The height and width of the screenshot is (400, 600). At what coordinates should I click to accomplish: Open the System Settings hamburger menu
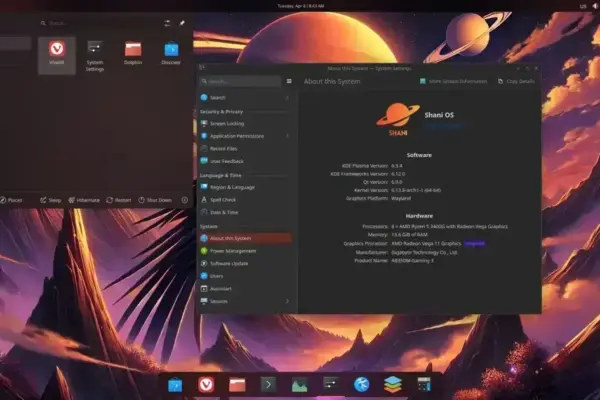289,81
